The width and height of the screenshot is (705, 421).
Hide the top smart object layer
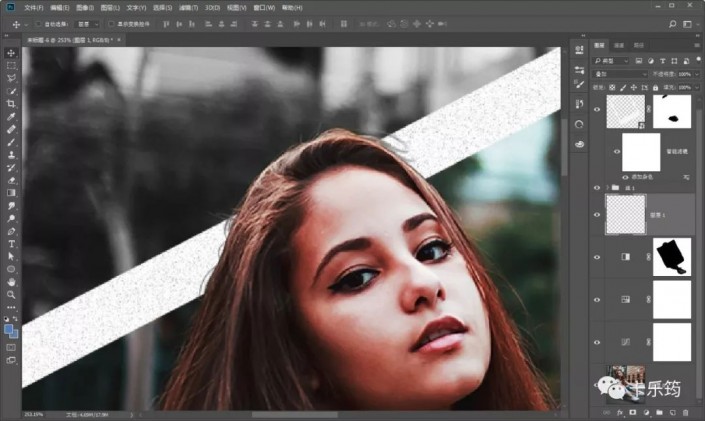click(x=597, y=109)
